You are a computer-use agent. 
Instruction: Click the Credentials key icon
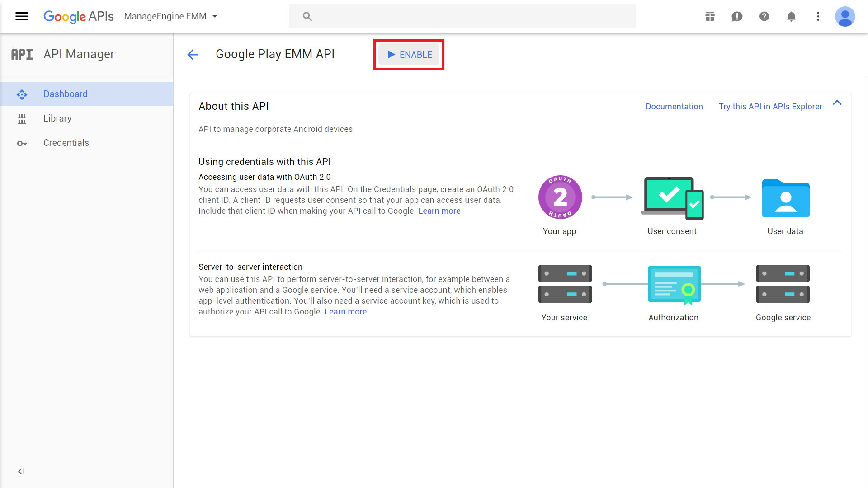click(x=22, y=143)
